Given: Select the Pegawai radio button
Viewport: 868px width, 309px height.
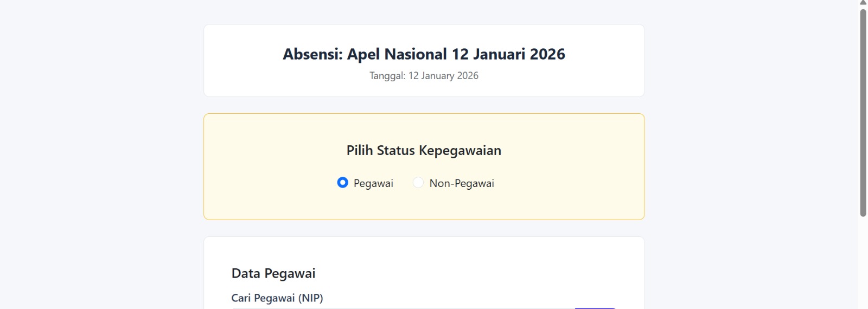Looking at the screenshot, I should 342,183.
